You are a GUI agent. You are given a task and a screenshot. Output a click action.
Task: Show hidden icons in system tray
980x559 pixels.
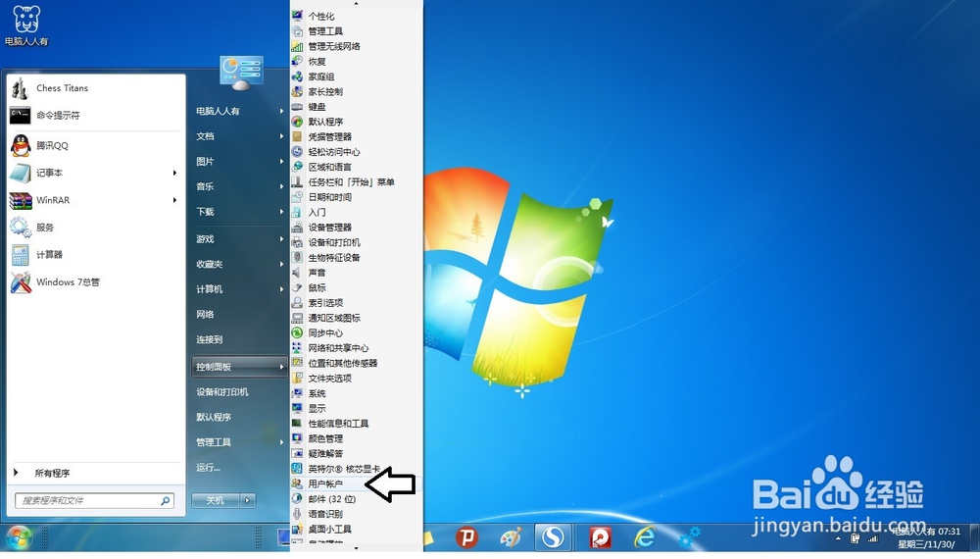[x=838, y=538]
